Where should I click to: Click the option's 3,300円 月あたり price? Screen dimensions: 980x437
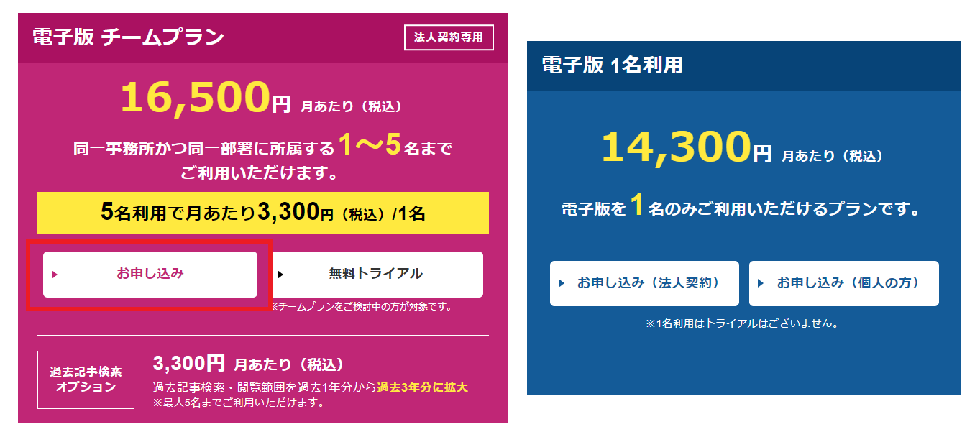point(248,364)
